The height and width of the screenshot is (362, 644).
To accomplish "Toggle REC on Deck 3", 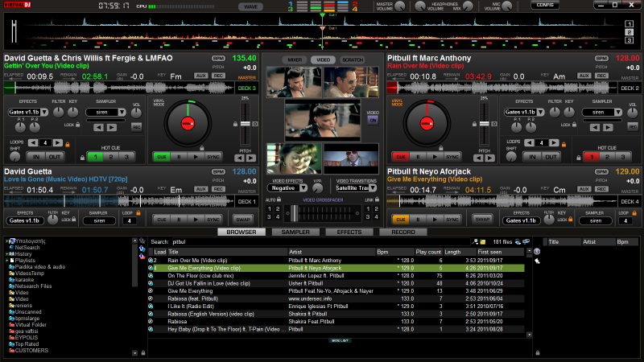I will coord(218,76).
